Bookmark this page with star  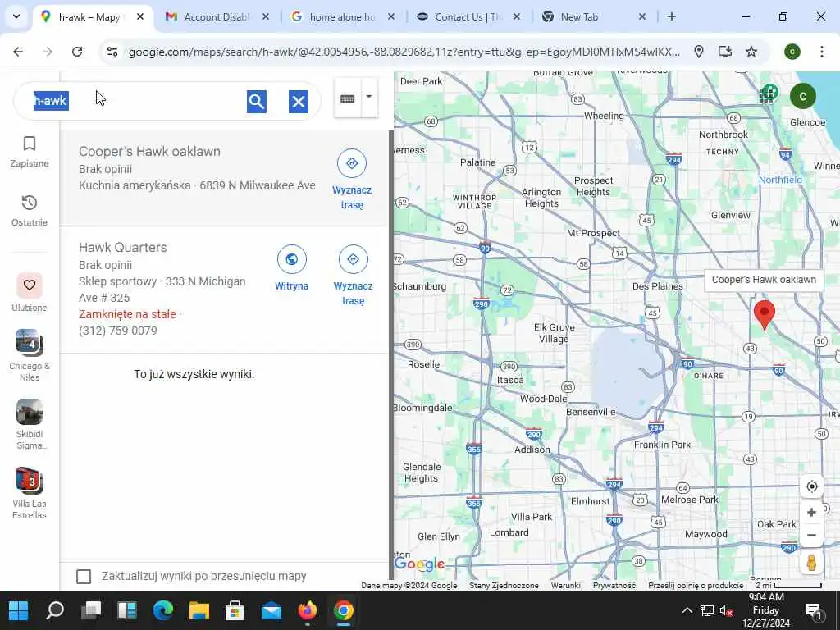(x=751, y=52)
